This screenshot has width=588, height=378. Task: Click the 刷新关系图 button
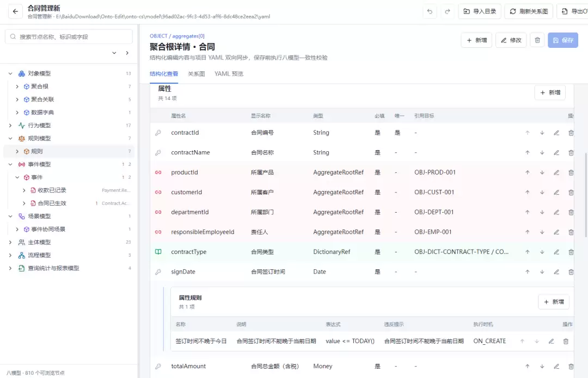pos(529,11)
